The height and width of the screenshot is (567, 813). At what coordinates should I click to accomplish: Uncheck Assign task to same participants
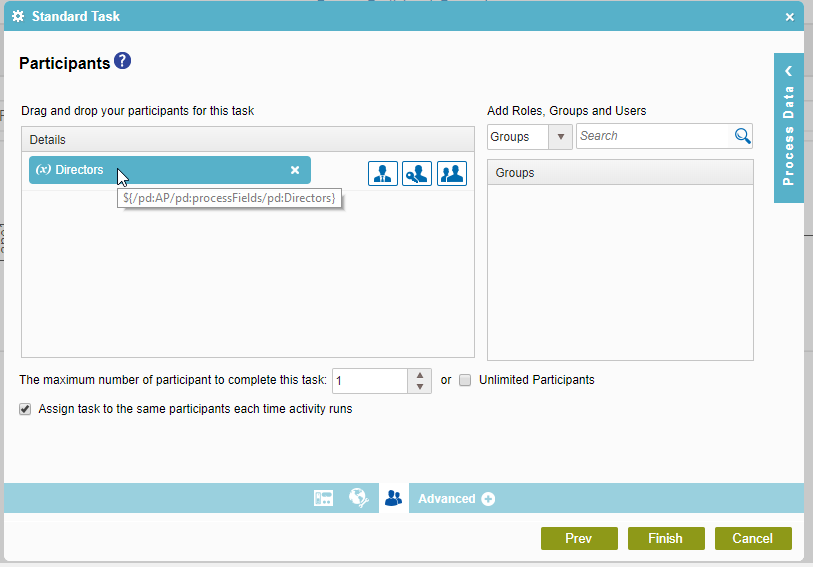(x=25, y=409)
